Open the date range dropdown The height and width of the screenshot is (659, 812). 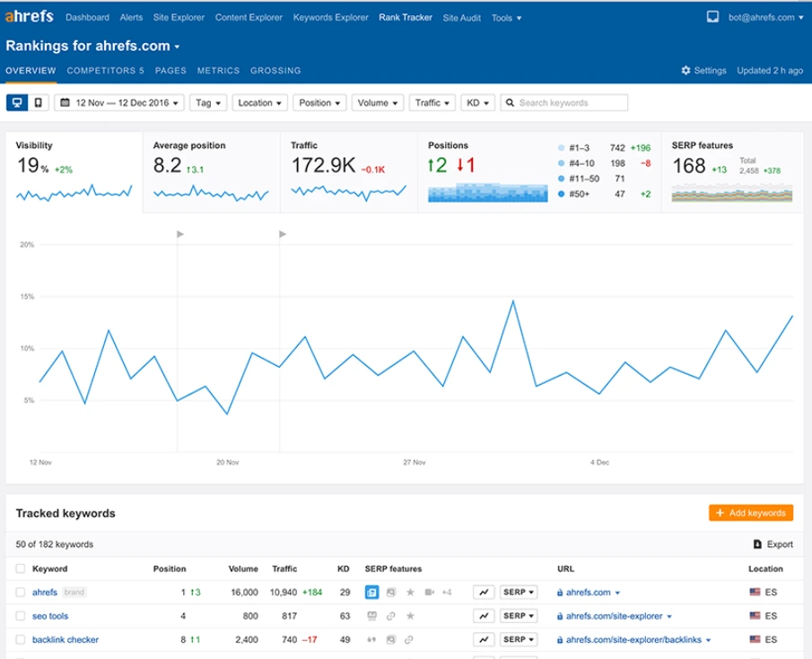click(119, 102)
